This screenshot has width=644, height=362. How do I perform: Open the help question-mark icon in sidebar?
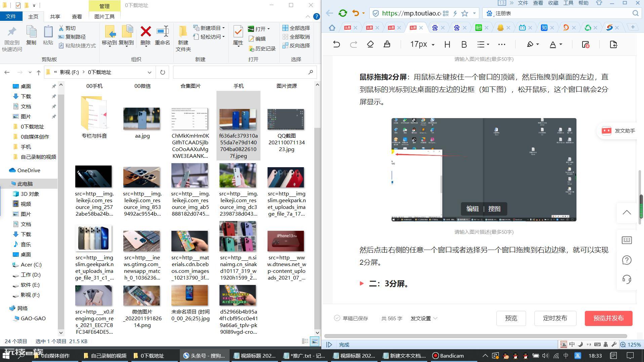click(627, 260)
